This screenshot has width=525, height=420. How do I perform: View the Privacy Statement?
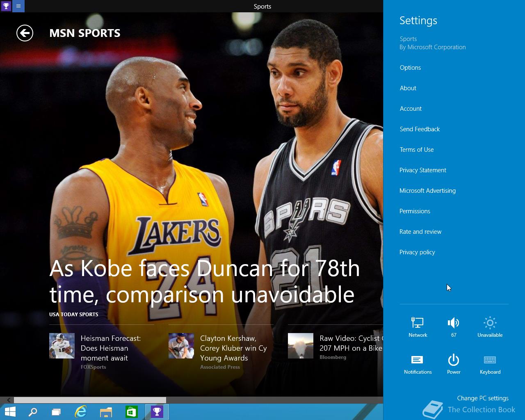(422, 170)
